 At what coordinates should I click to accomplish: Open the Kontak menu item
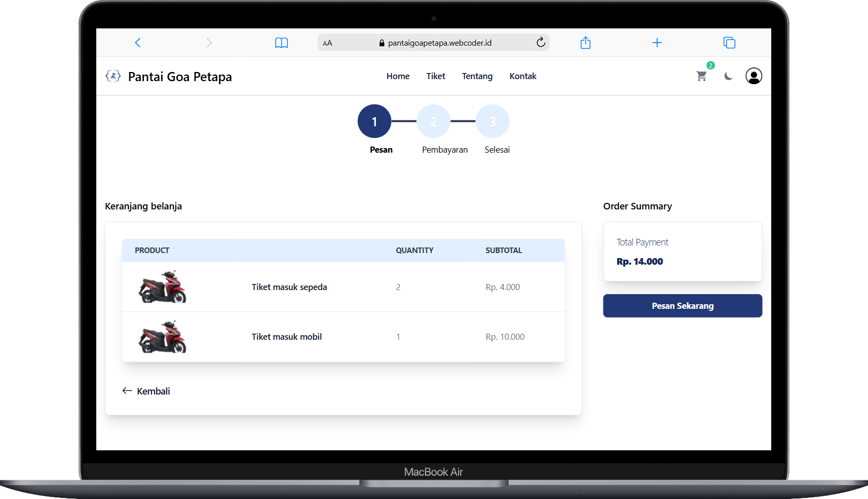(523, 76)
